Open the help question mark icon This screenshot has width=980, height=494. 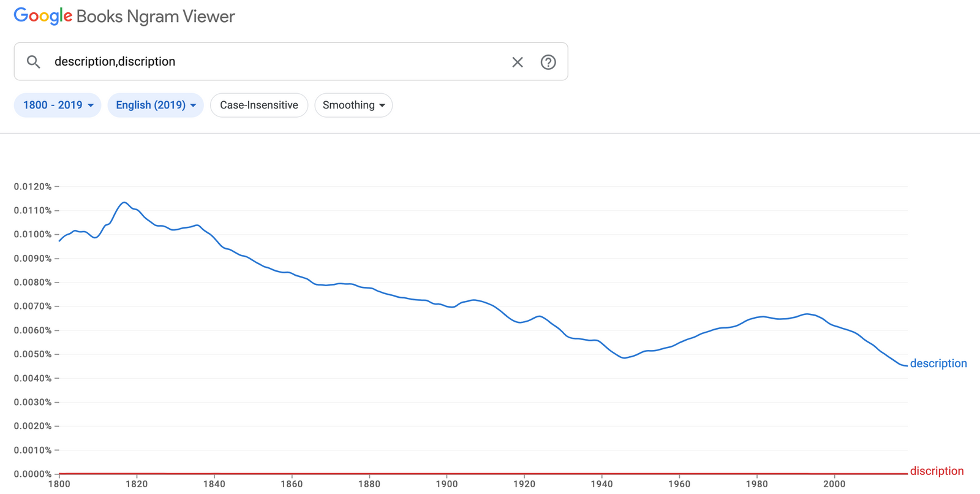click(x=548, y=62)
